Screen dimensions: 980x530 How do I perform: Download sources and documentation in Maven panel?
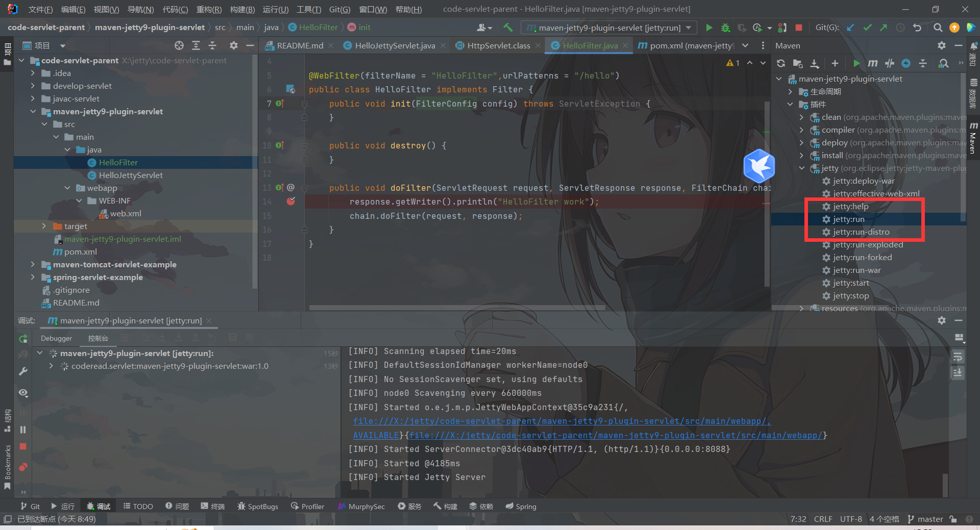[x=815, y=63]
